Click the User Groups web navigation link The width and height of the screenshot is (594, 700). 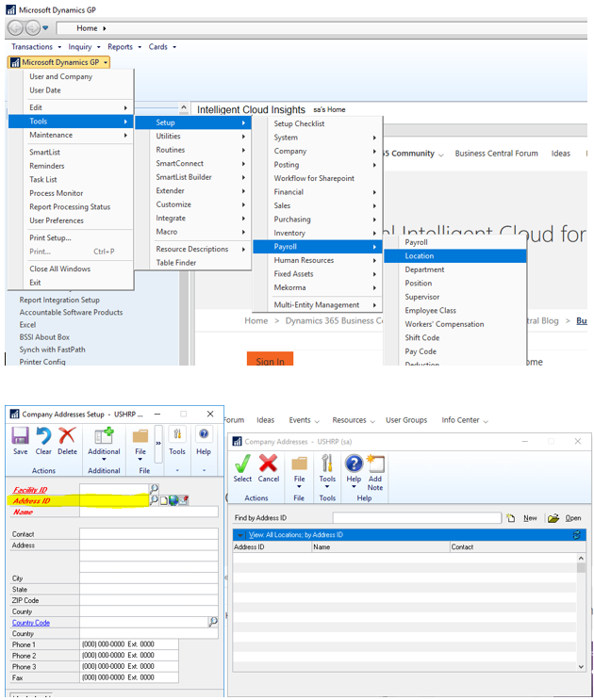point(406,420)
